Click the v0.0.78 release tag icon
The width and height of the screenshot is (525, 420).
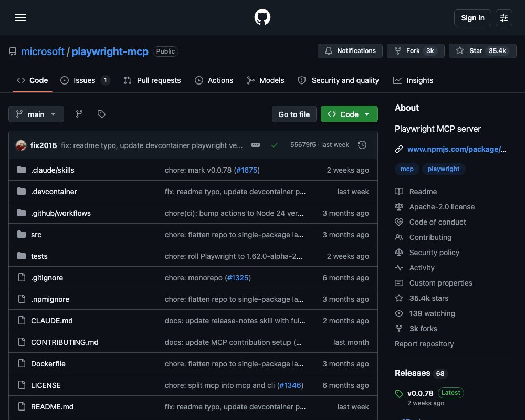399,394
